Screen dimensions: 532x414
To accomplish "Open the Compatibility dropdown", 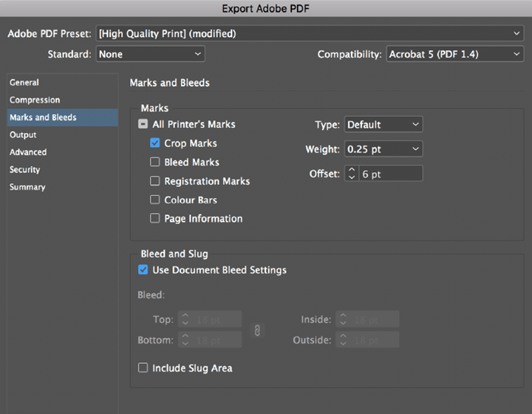I will point(454,55).
